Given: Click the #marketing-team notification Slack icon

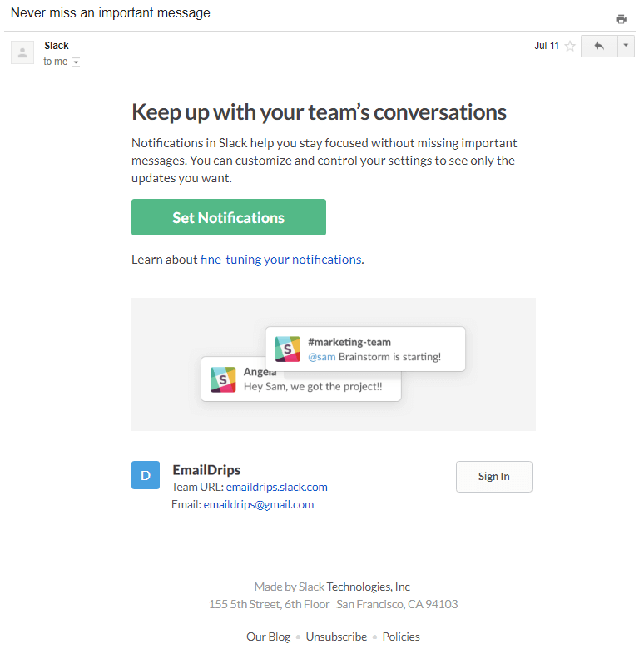Looking at the screenshot, I should coord(288,349).
